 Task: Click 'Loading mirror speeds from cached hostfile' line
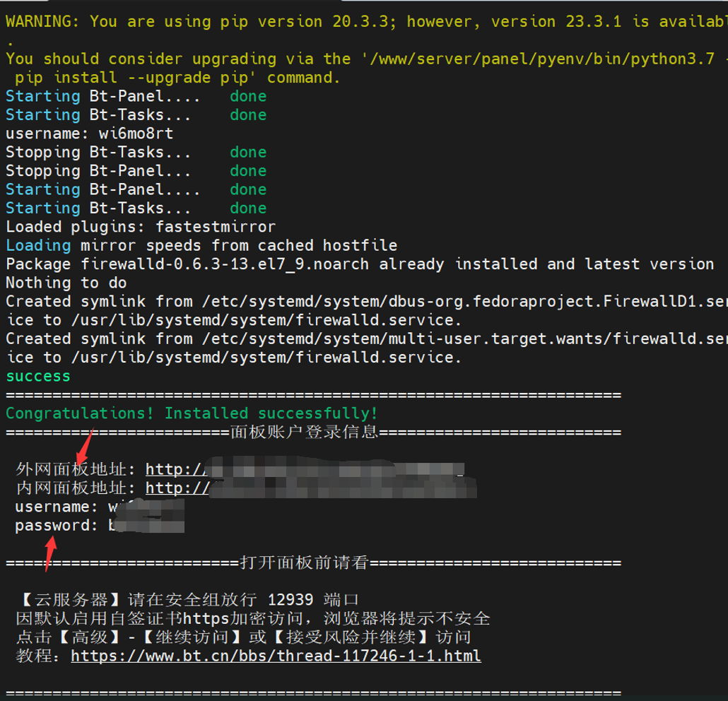[201, 246]
